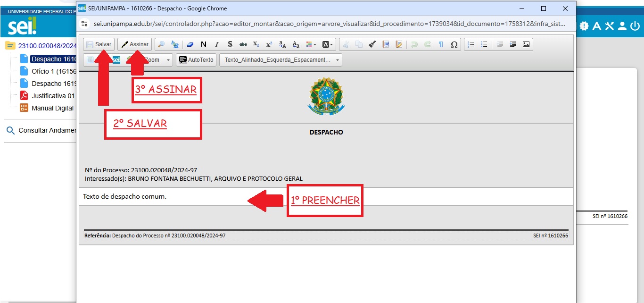Click the insert image icon
The width and height of the screenshot is (644, 303).
(526, 44)
